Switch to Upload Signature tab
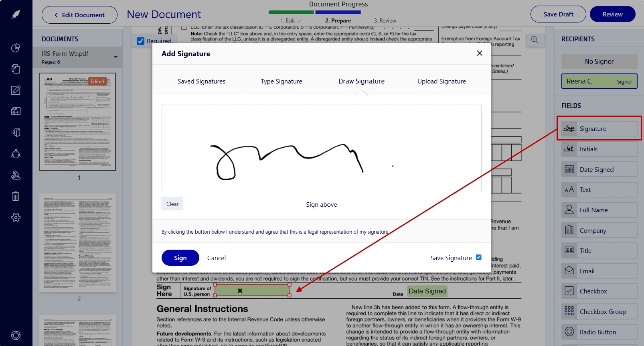The width and height of the screenshot is (644, 346). click(x=441, y=81)
